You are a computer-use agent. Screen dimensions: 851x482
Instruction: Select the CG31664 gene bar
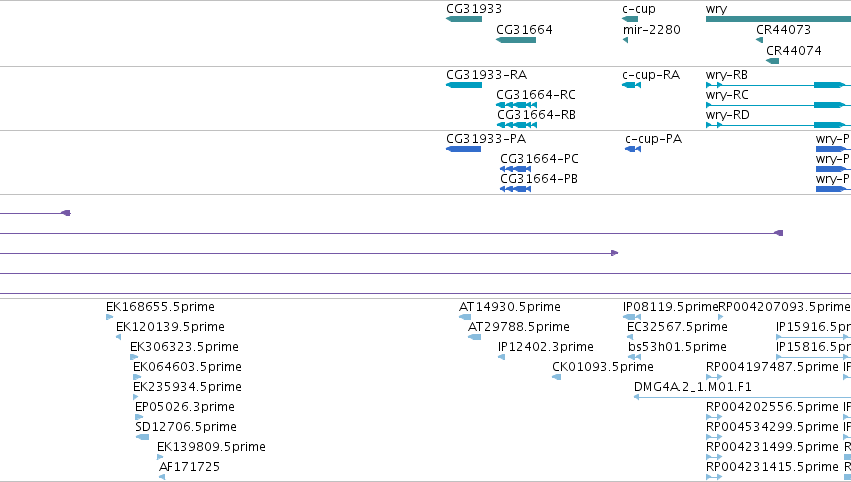516,40
